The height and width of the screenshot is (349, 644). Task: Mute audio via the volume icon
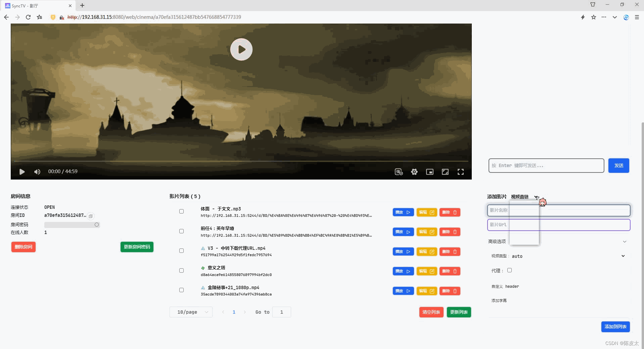point(37,172)
